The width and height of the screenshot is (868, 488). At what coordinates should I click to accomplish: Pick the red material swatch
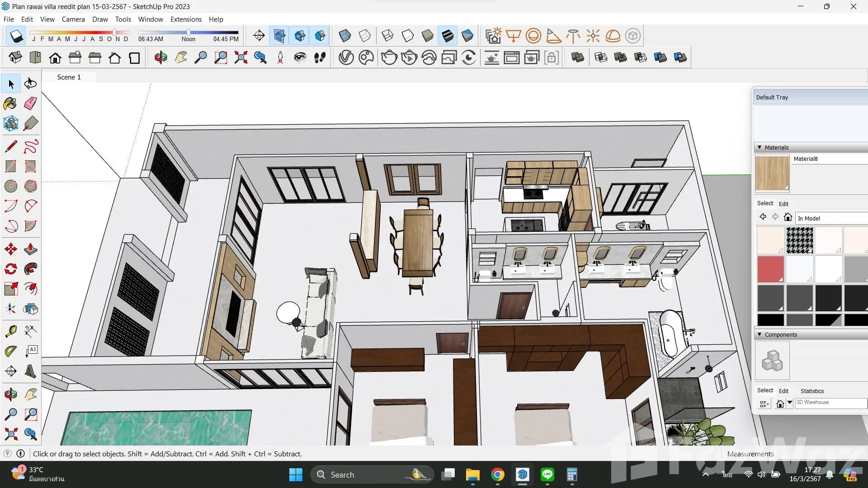click(x=770, y=269)
